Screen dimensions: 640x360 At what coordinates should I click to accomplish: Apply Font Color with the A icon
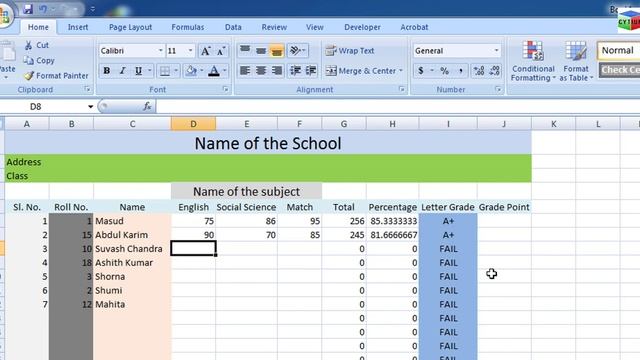214,71
